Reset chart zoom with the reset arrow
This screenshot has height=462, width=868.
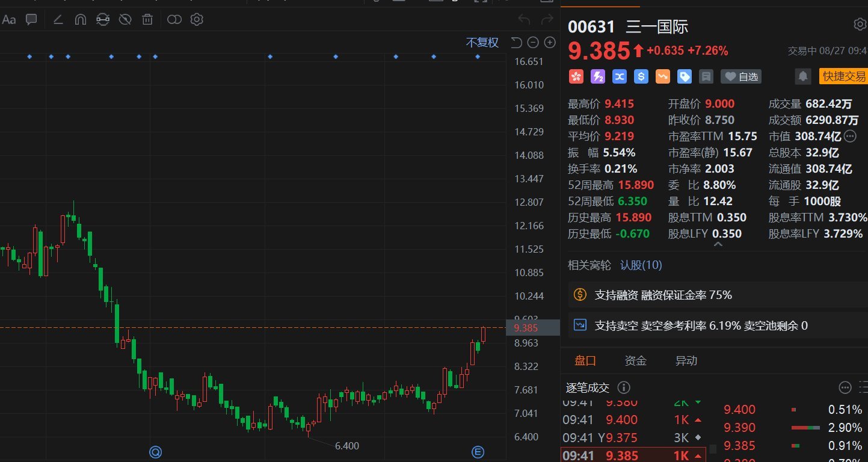tap(516, 42)
